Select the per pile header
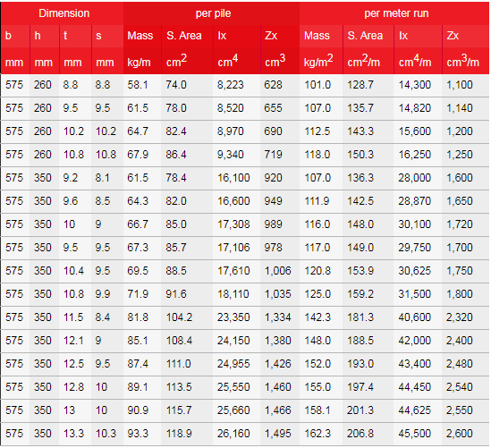Viewport: 491px width, 448px height. pyautogui.click(x=213, y=13)
